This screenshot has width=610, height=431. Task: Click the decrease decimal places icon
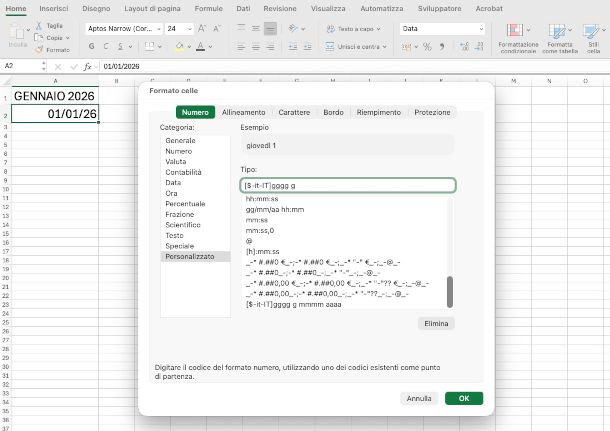(479, 47)
